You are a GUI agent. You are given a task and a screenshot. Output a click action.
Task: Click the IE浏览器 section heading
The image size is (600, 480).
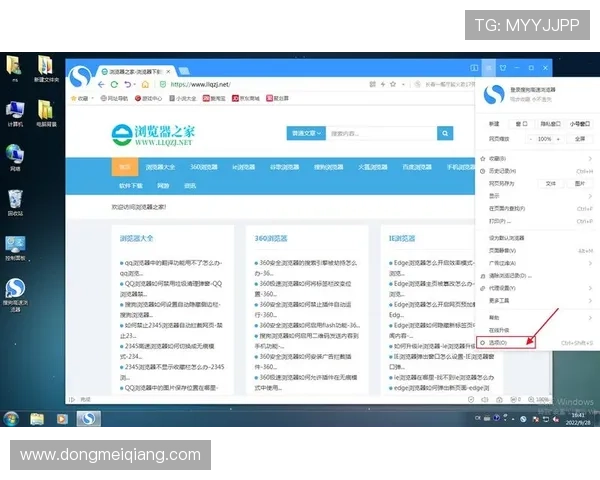click(402, 238)
